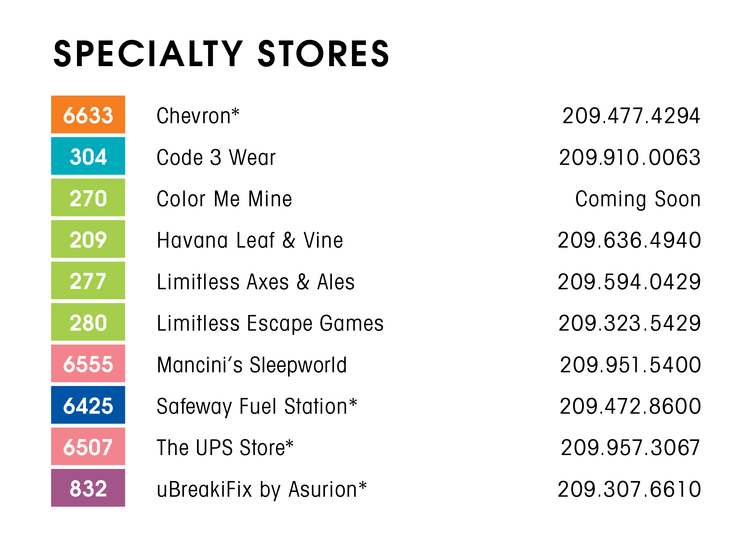756x539 pixels.
Task: Click the orange 6633 number badge
Action: coord(88,114)
